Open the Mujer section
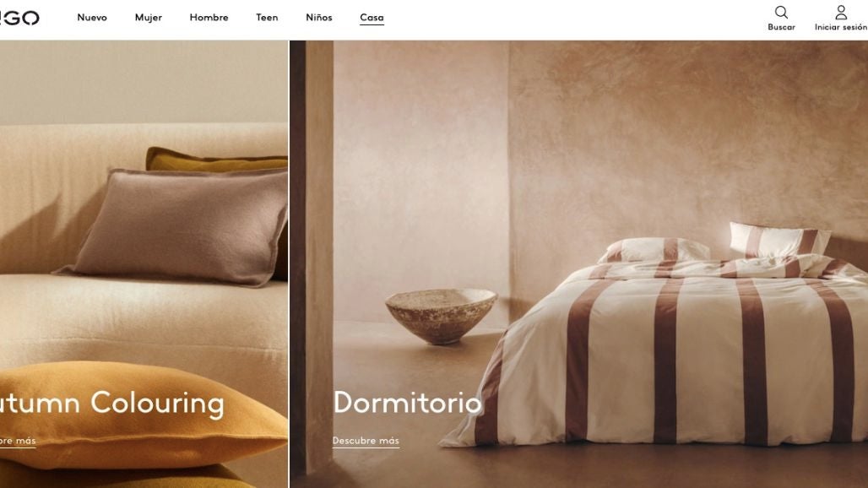Screen dimensions: 868x488 coord(149,18)
